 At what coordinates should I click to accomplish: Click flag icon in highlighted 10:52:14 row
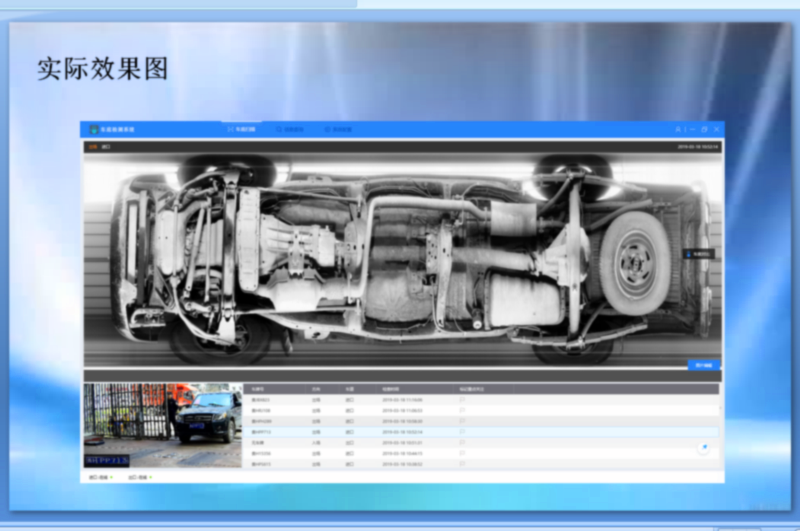pos(462,432)
